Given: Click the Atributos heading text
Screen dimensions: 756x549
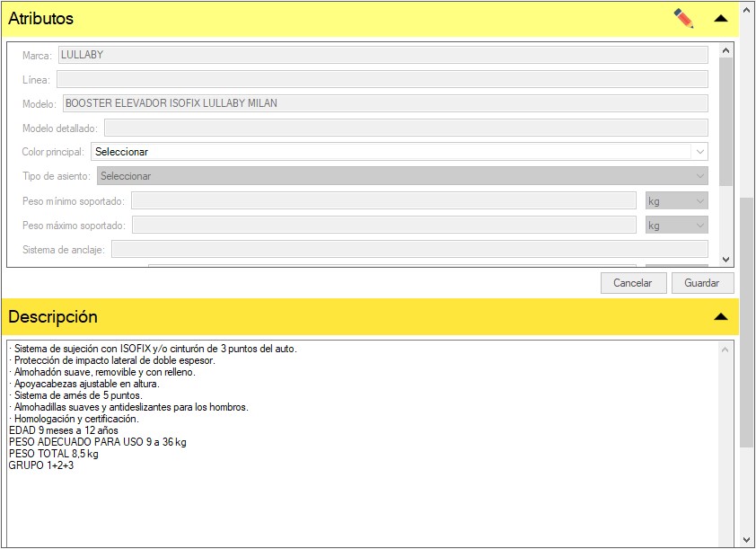Looking at the screenshot, I should click(x=41, y=18).
